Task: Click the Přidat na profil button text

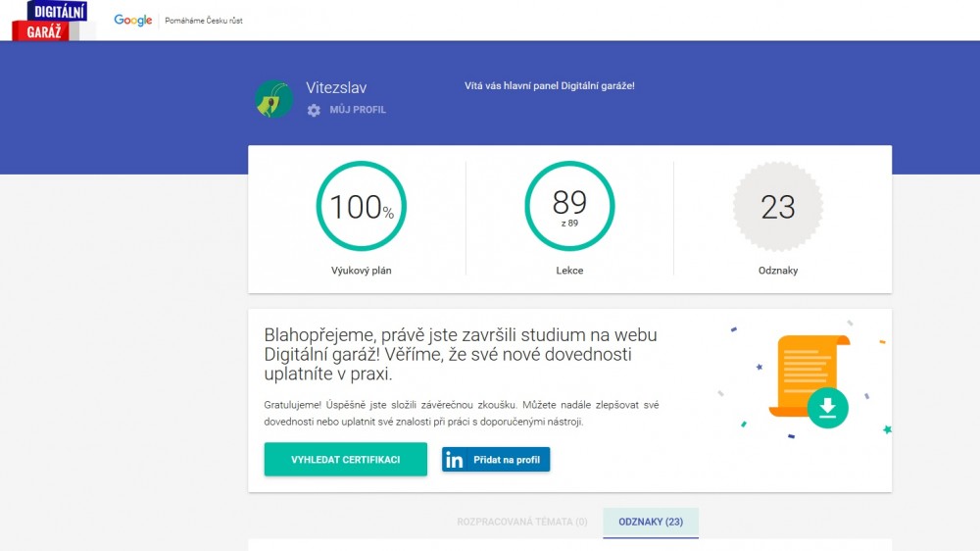Action: [506, 460]
